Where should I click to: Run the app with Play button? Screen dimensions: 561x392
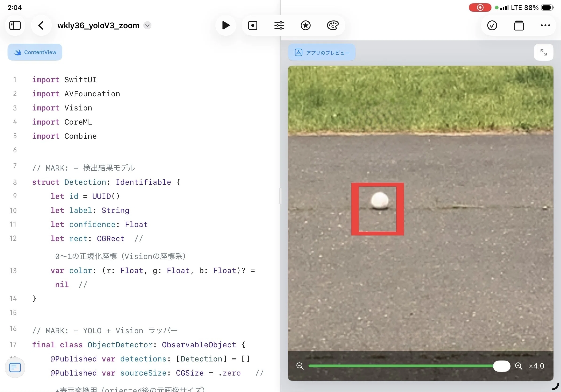[x=226, y=25]
